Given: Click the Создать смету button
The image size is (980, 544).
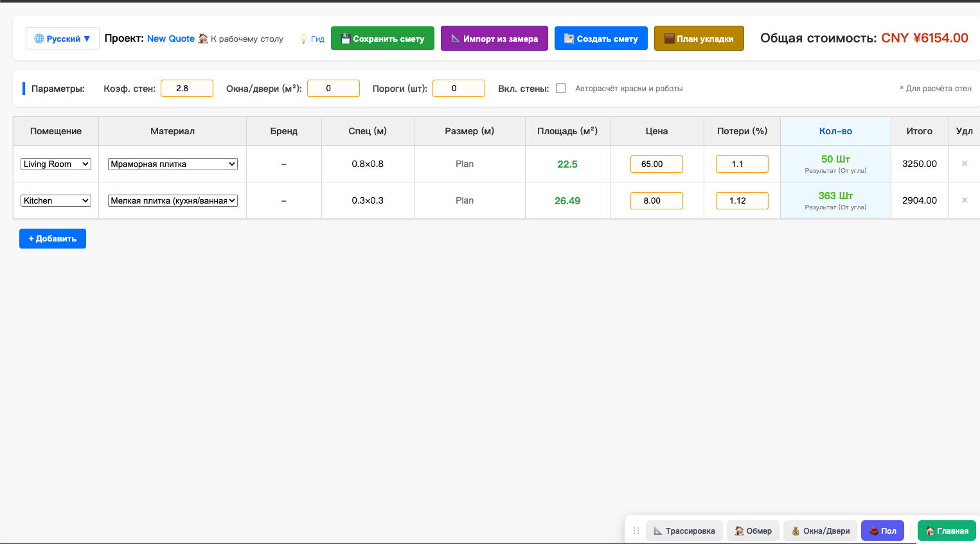Looking at the screenshot, I should point(601,39).
